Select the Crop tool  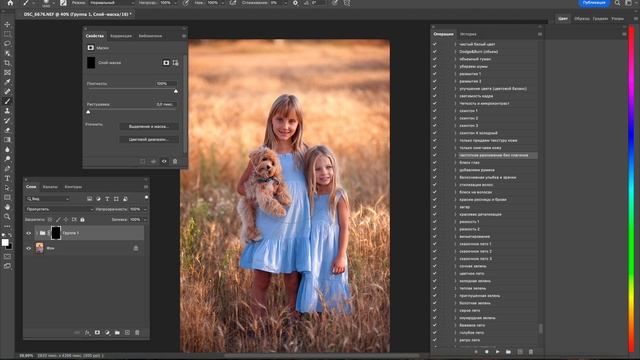pos(7,63)
